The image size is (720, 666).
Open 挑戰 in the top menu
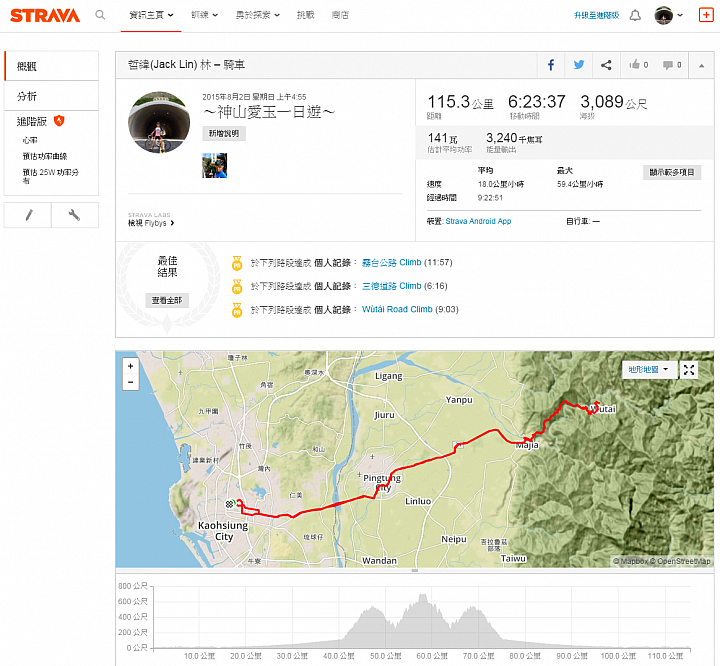click(x=305, y=15)
